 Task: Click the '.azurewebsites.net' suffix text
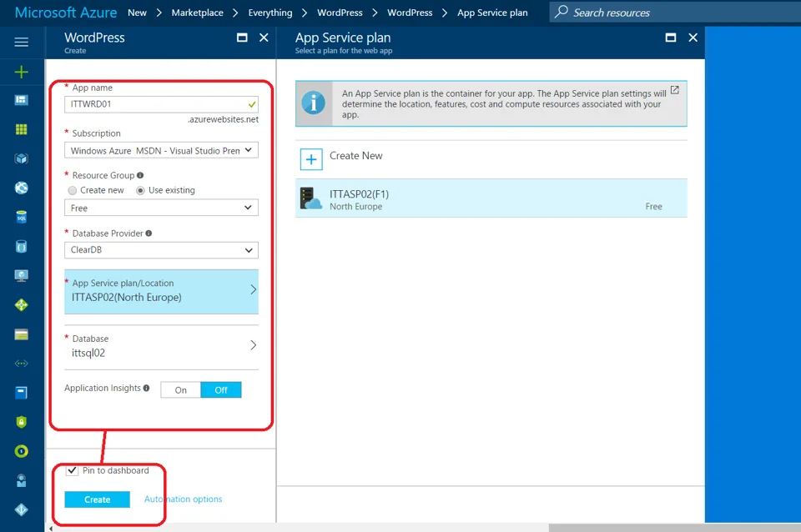click(x=223, y=119)
